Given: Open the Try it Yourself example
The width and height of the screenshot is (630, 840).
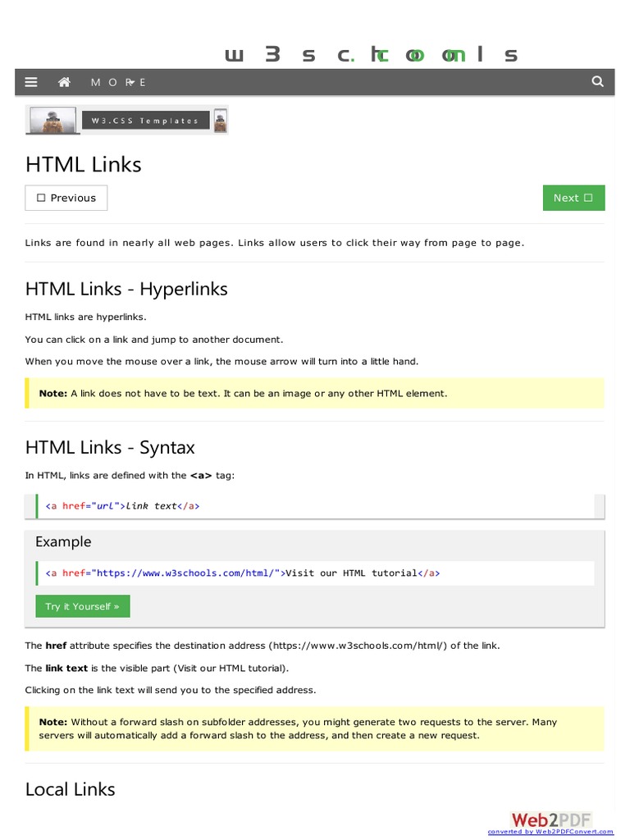Looking at the screenshot, I should (x=82, y=606).
